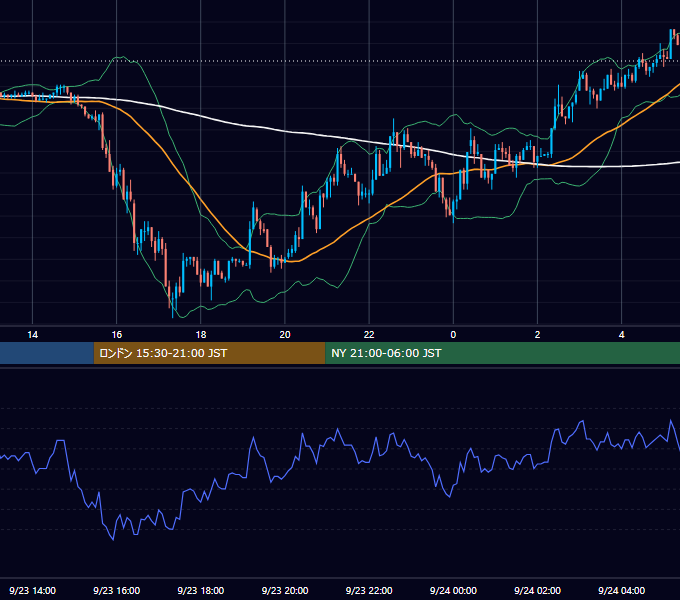Select the 9/24 02:00 time label
Image resolution: width=680 pixels, height=600 pixels.
537,590
